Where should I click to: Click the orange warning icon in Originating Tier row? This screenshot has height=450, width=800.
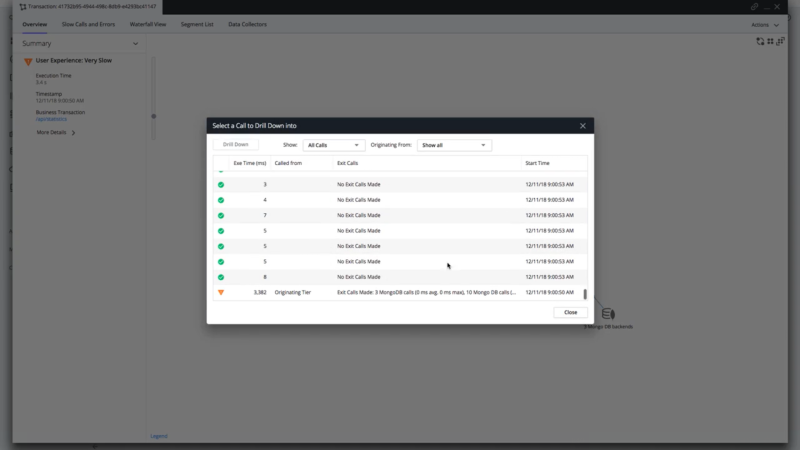click(x=221, y=292)
